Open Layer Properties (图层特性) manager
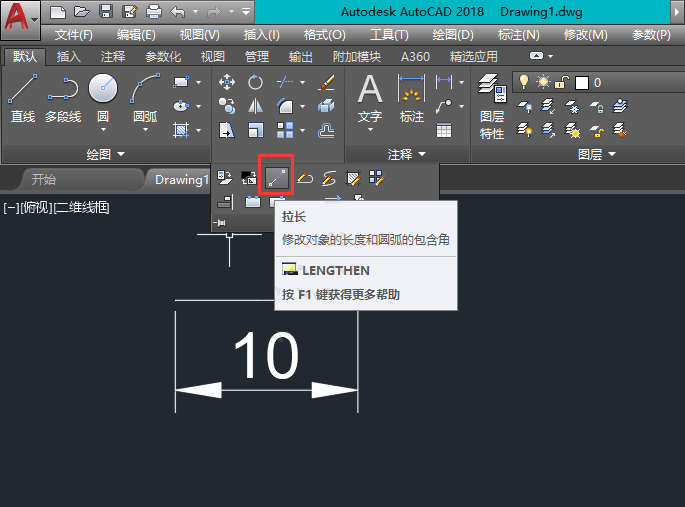 (491, 105)
